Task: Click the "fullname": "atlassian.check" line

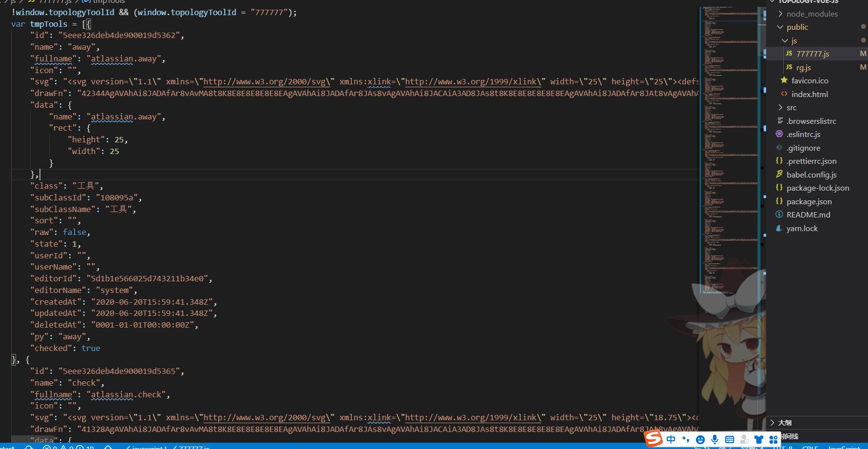Action: click(x=100, y=395)
